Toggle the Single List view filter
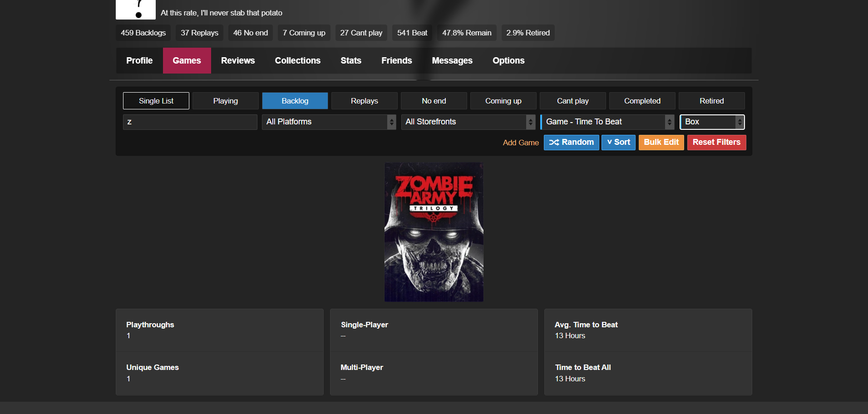Screen dimensions: 868x414 (x=156, y=101)
